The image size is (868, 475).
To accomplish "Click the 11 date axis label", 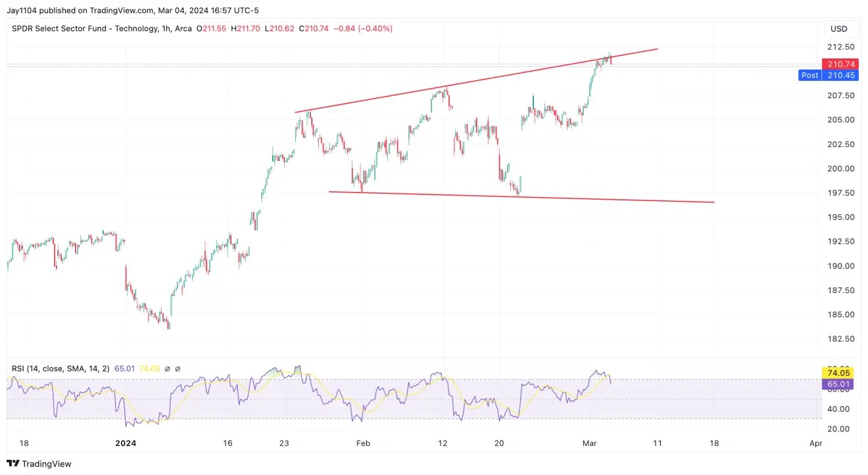I will coord(658,443).
